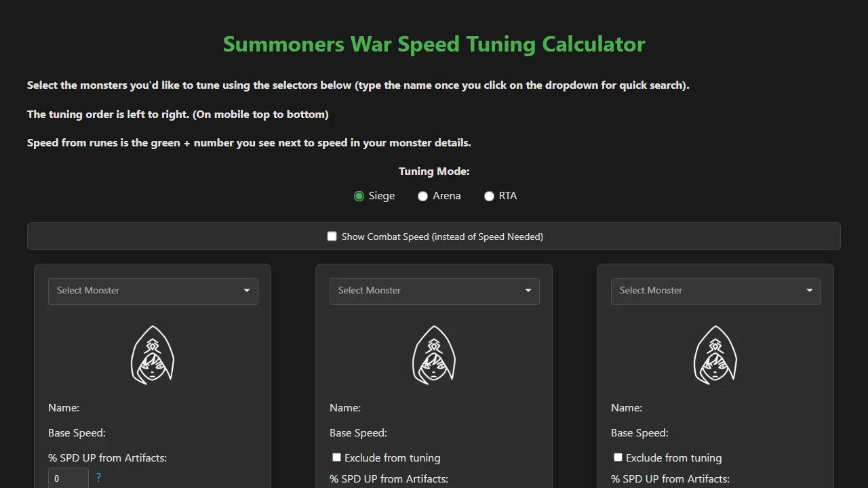Click the blue question mark help icon
Image resolution: width=868 pixels, height=488 pixels.
(98, 477)
